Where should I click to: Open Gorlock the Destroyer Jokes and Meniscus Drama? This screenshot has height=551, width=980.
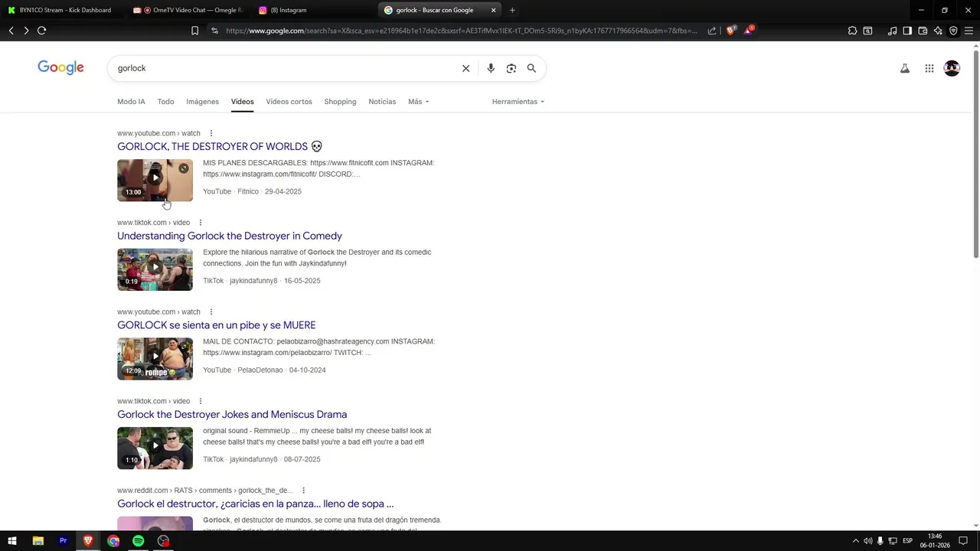[232, 415]
